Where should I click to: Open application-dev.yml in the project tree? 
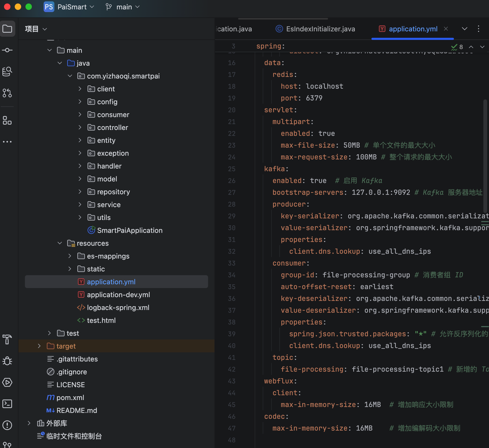click(118, 295)
